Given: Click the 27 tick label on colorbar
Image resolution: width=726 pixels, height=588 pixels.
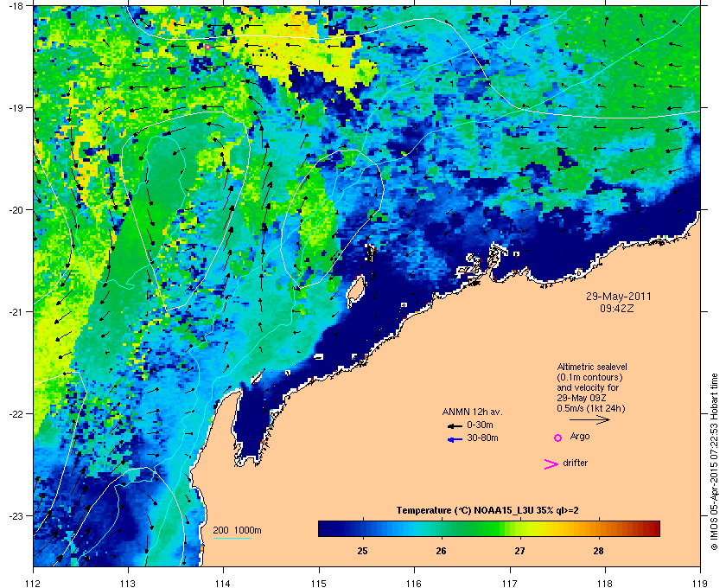Looking at the screenshot, I should pos(520,551).
